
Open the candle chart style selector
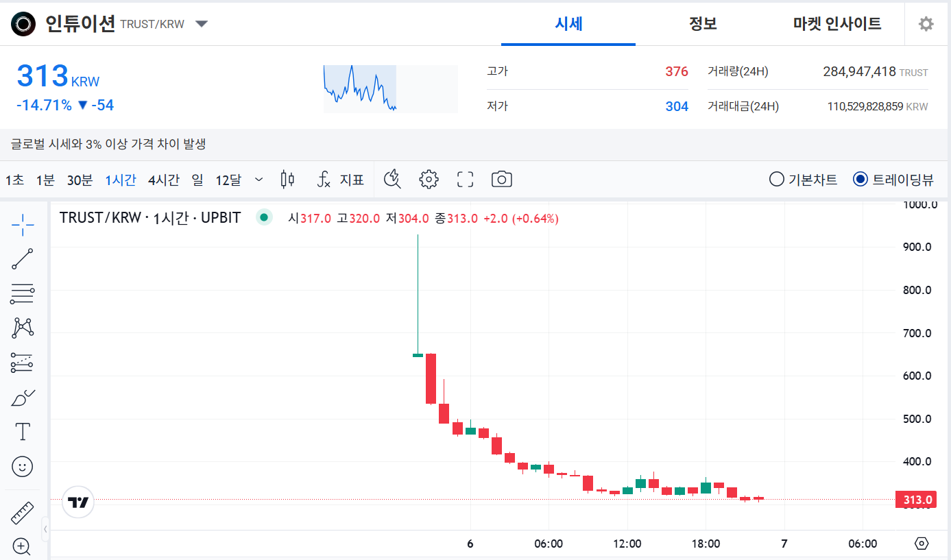pyautogui.click(x=287, y=179)
